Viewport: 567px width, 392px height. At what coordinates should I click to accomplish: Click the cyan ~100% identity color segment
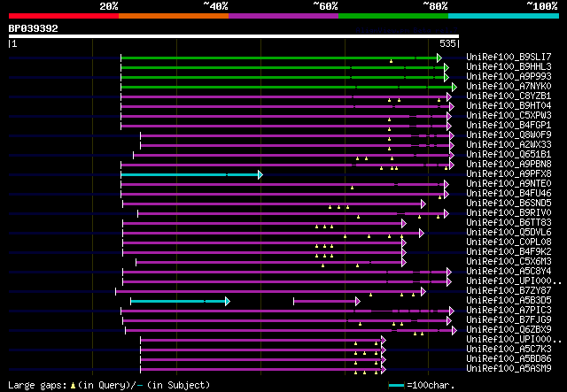pyautogui.click(x=504, y=16)
